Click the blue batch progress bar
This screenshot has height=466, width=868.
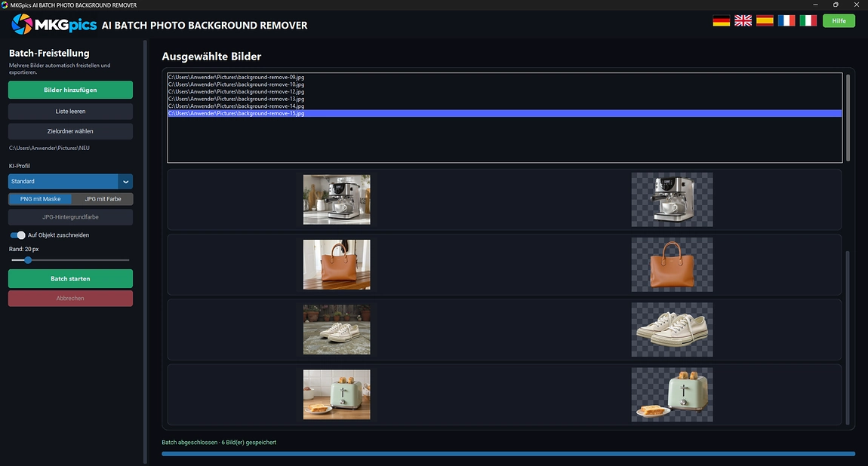[508, 454]
